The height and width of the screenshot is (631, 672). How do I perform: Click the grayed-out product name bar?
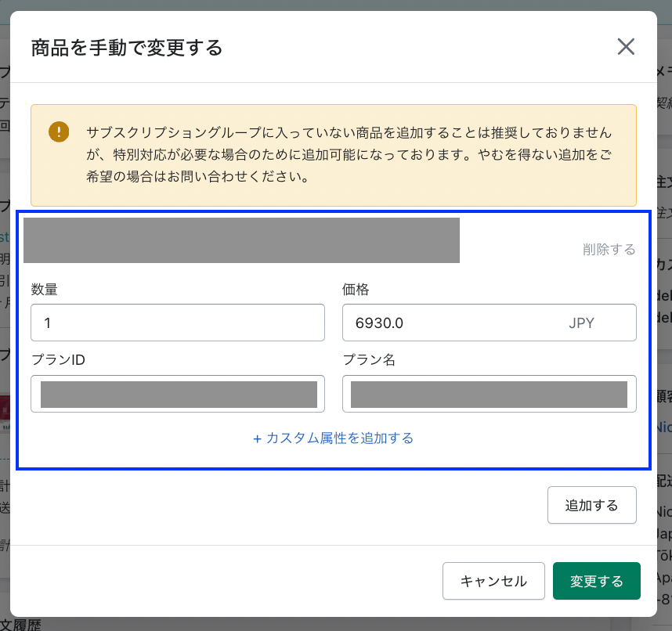(241, 240)
